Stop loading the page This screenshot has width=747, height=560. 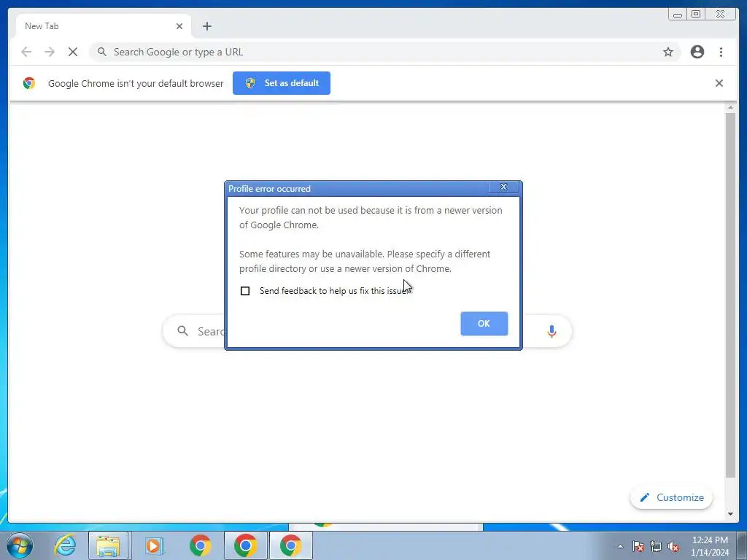73,52
